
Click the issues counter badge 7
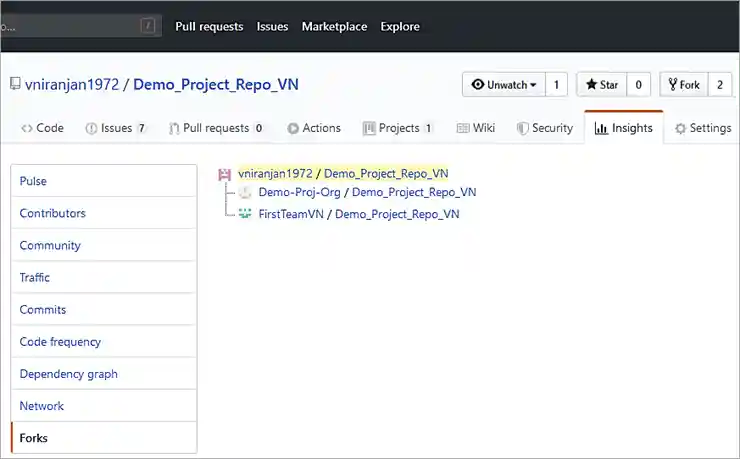pyautogui.click(x=141, y=128)
